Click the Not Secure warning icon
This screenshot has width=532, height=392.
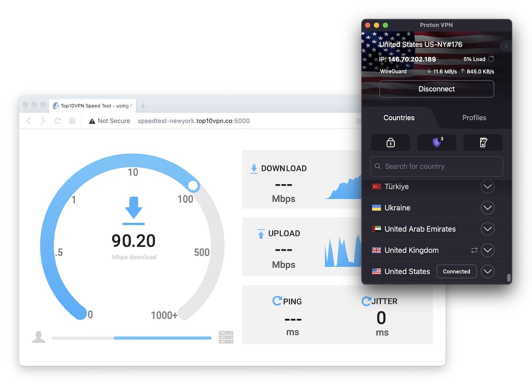[x=92, y=120]
